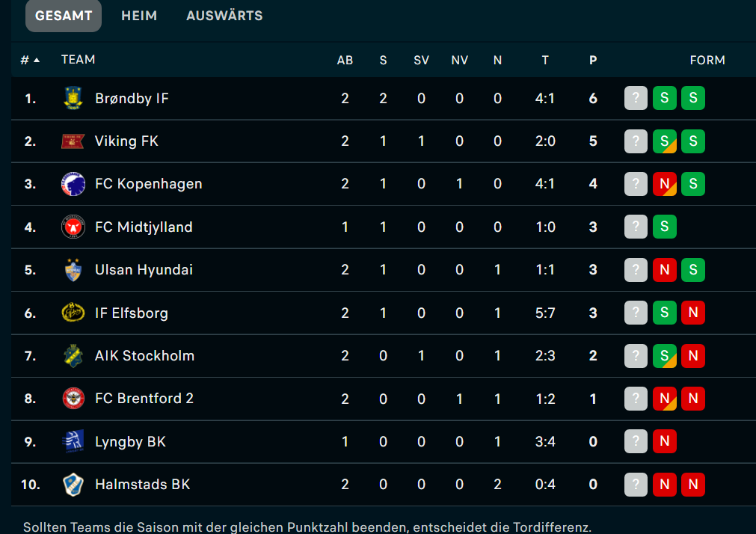Screen dimensions: 756x534
Task: Click Brøndby IF's upcoming match question mark
Action: point(636,98)
